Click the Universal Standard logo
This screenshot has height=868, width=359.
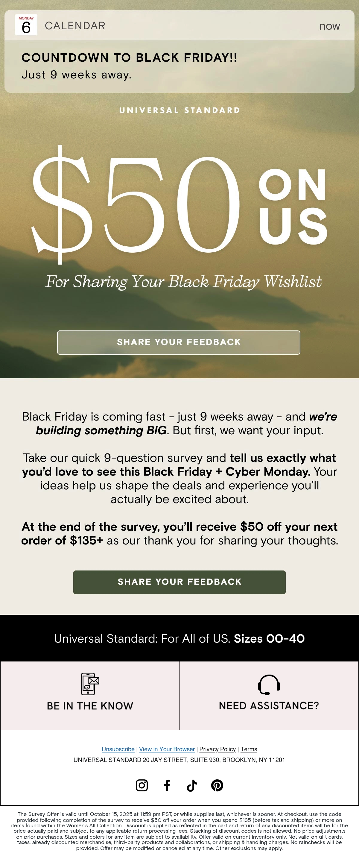pos(180,110)
